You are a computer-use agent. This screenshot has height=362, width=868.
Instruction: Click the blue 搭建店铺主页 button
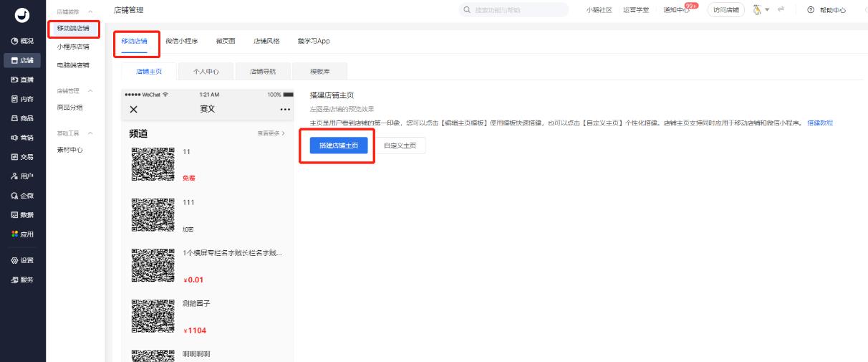(x=339, y=146)
